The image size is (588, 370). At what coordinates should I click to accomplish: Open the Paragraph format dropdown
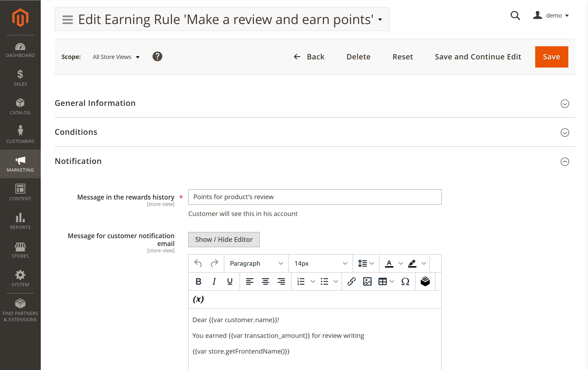coord(255,263)
